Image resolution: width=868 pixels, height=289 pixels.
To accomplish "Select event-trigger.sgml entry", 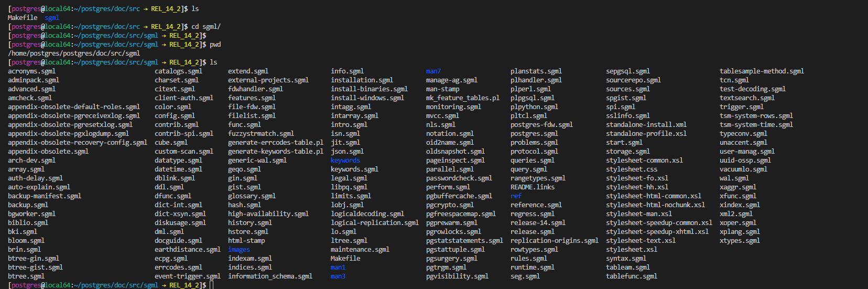I will (188, 276).
